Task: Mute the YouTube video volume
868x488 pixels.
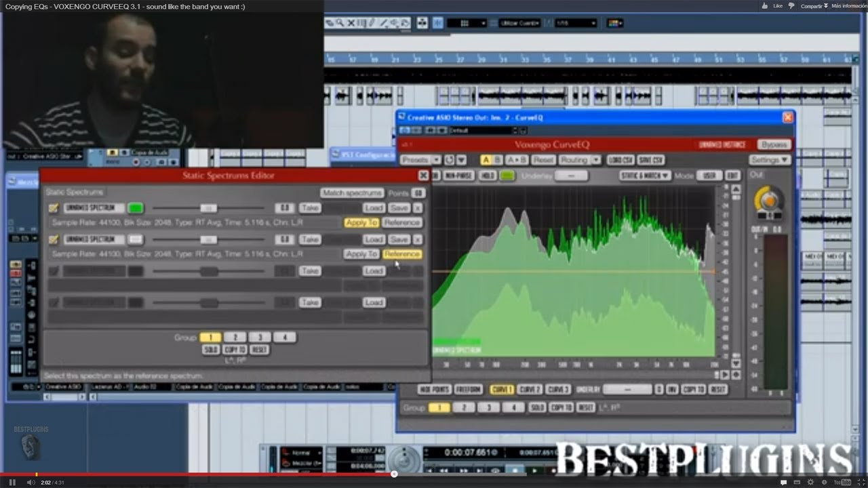Action: tap(30, 482)
